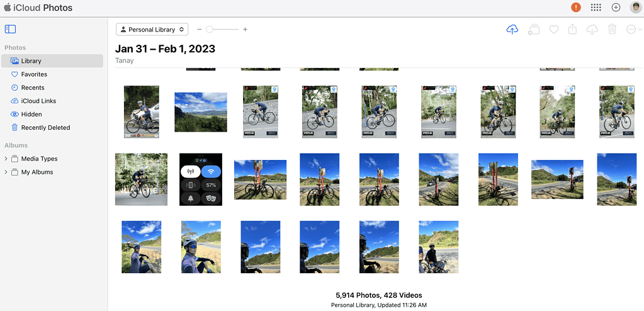Upload photos with the cloud upload icon
The image size is (644, 311).
pos(512,30)
